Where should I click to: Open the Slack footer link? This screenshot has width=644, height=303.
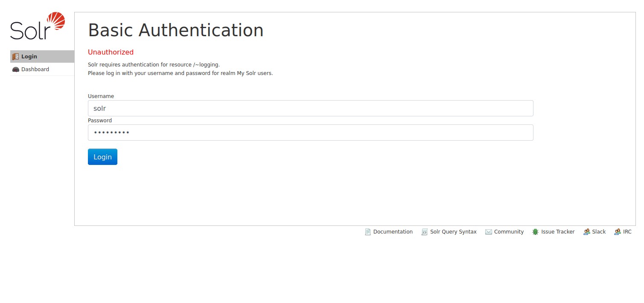(599, 232)
